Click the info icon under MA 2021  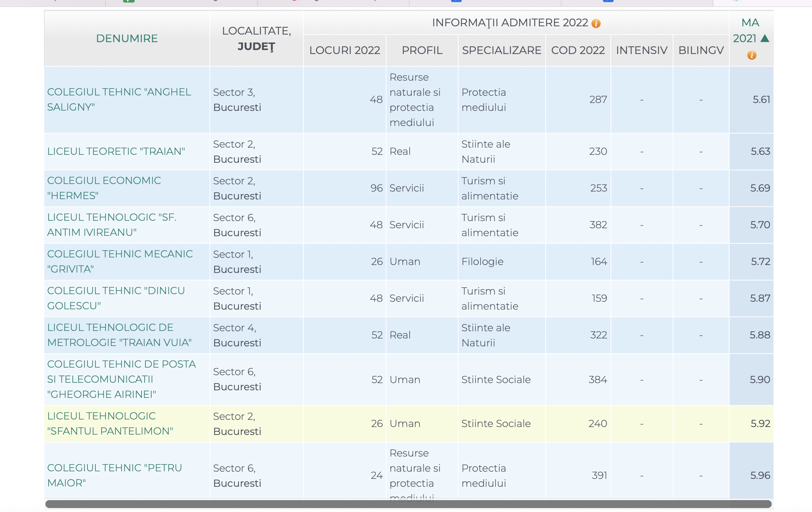752,55
